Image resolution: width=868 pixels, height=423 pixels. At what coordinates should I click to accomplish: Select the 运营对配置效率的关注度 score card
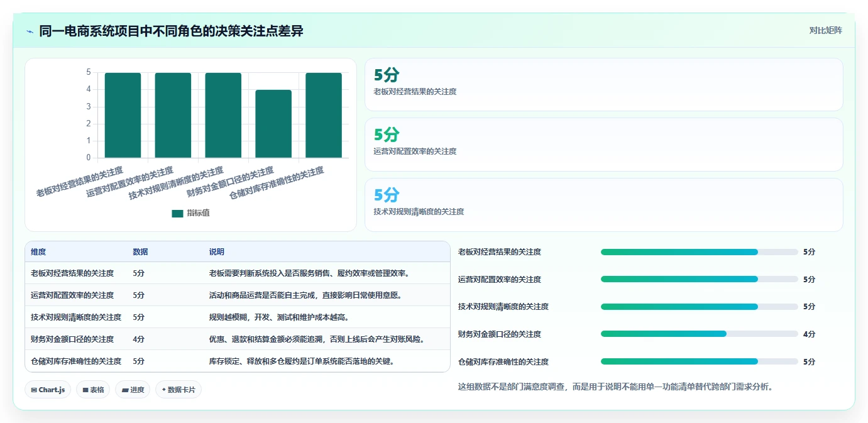[603, 145]
